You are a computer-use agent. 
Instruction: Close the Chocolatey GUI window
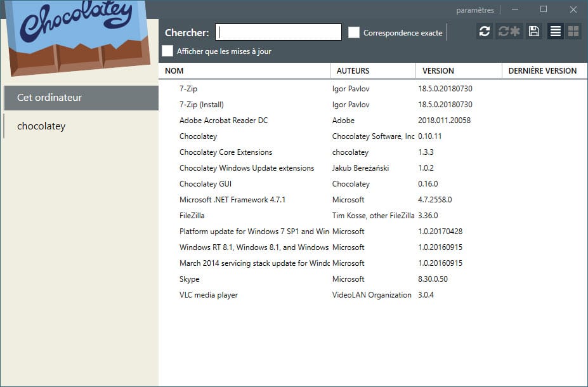(573, 10)
